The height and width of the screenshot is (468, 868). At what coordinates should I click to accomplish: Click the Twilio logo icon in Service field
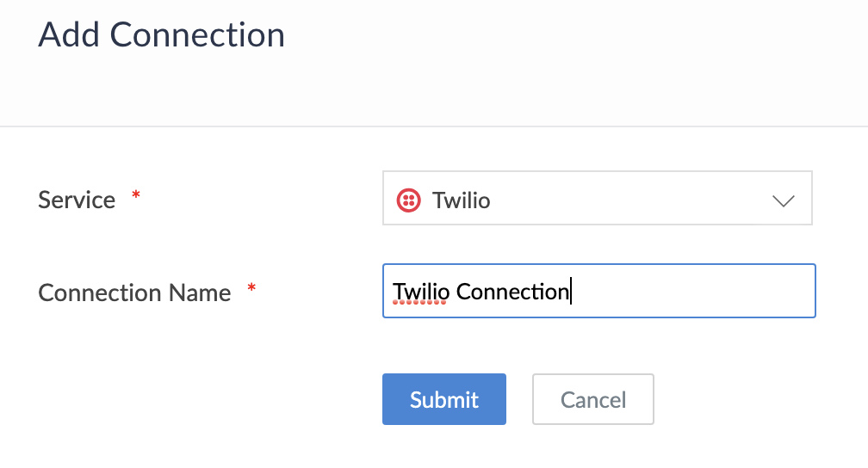(408, 200)
